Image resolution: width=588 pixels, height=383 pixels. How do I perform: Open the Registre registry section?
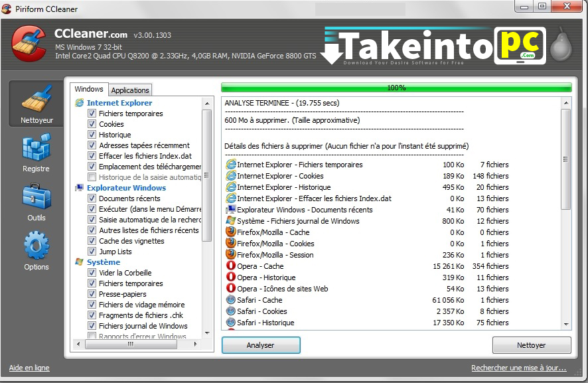[37, 153]
